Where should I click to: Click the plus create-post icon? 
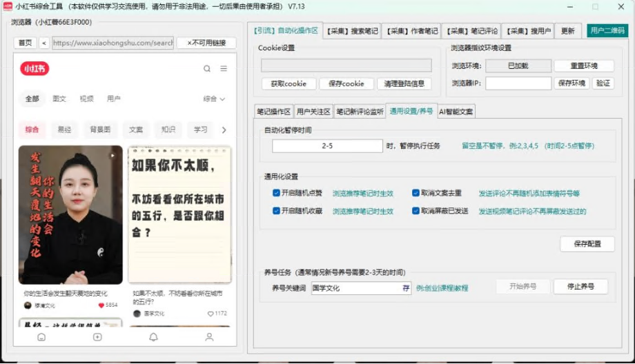pyautogui.click(x=97, y=337)
